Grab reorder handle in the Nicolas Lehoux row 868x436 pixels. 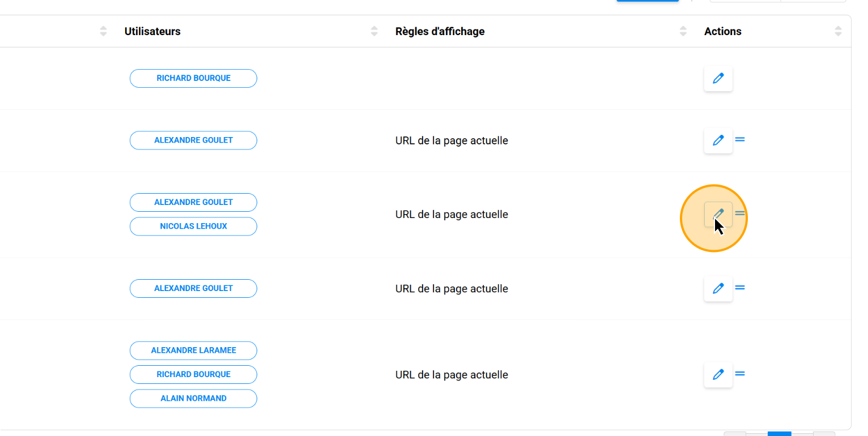740,213
